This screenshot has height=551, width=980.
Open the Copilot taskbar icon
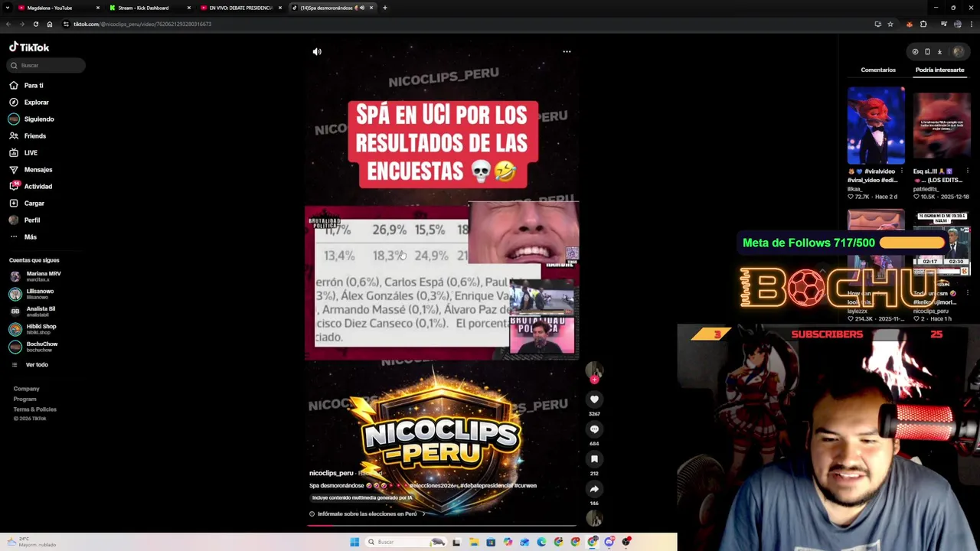[508, 542]
